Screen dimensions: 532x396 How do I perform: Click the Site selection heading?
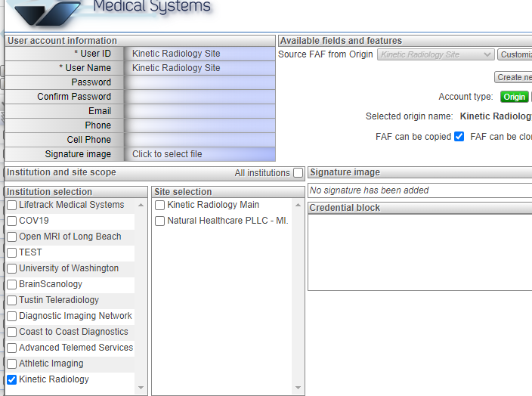[228, 192]
